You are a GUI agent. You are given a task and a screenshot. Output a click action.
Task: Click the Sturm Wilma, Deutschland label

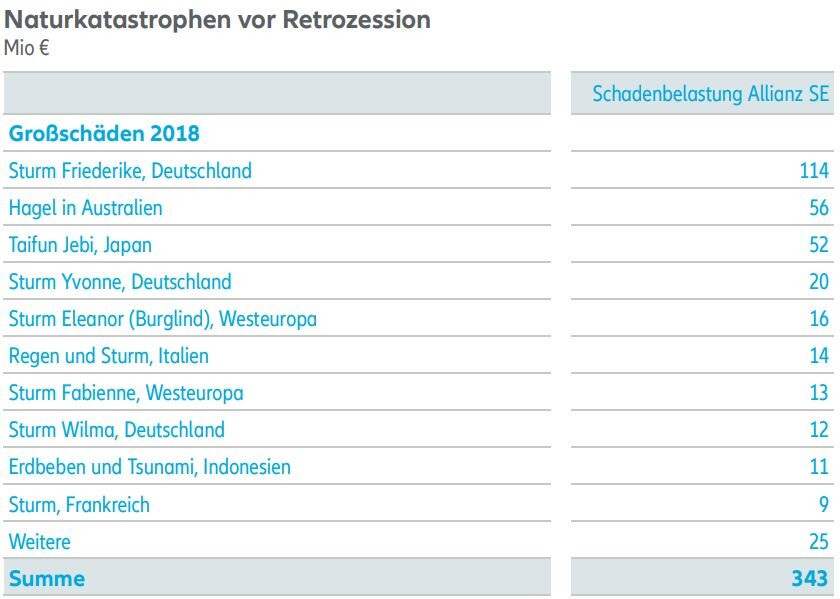pyautogui.click(x=116, y=430)
